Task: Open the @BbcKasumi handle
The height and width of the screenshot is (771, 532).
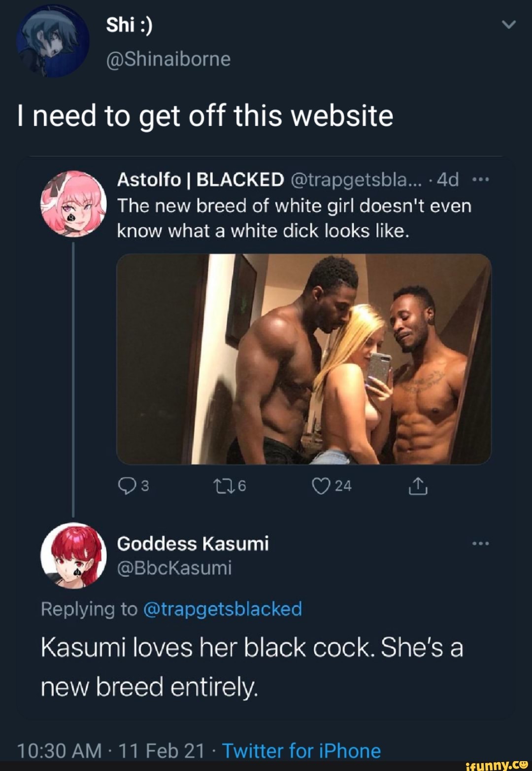Action: tap(174, 568)
